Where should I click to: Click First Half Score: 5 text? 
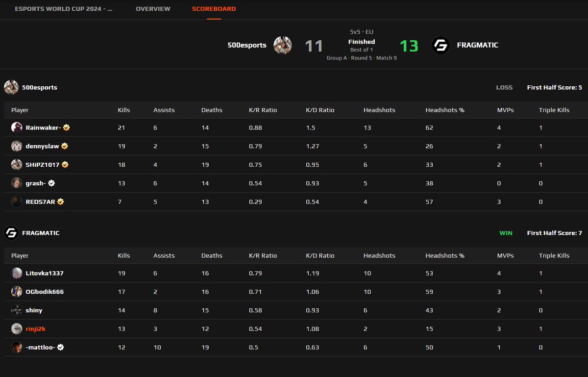pos(555,87)
